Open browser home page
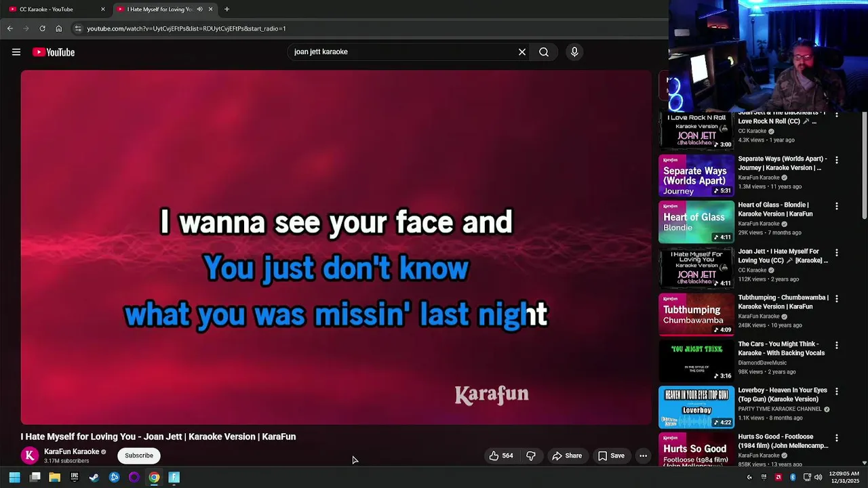868x488 pixels. click(58, 28)
